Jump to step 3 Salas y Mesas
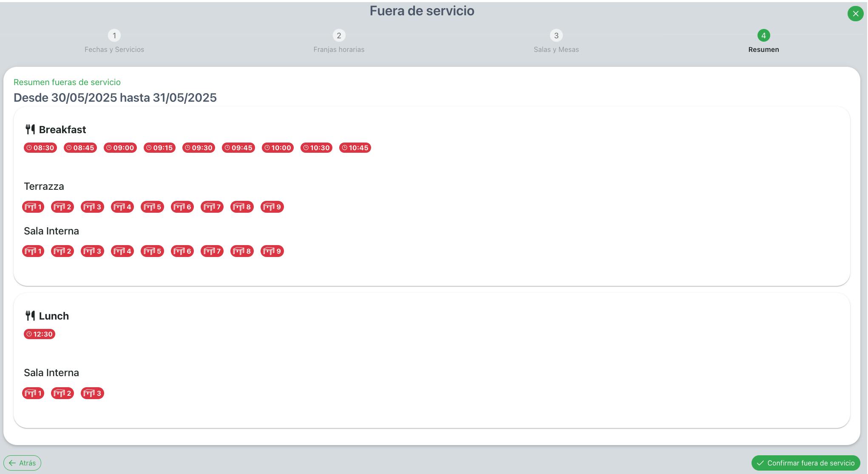This screenshot has width=868, height=474. [556, 36]
